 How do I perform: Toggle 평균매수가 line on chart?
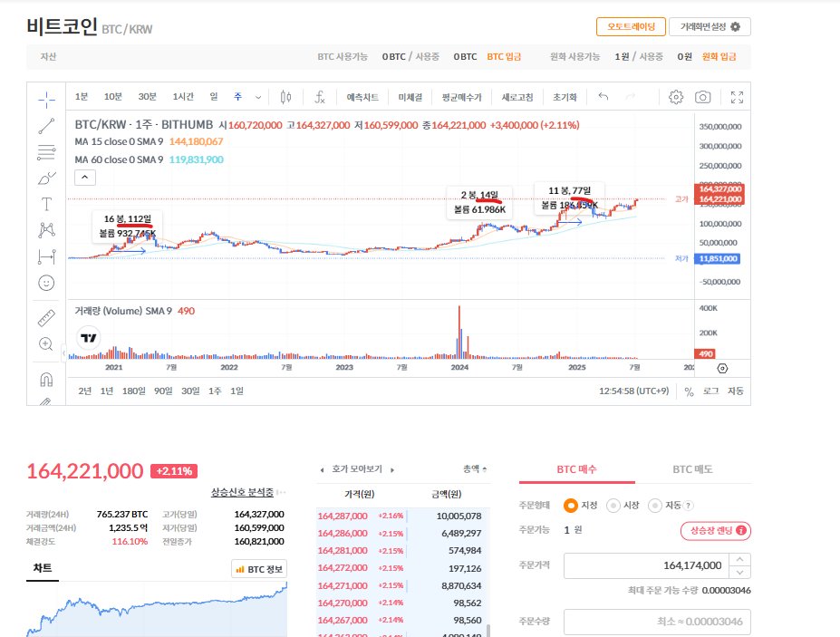(x=461, y=97)
